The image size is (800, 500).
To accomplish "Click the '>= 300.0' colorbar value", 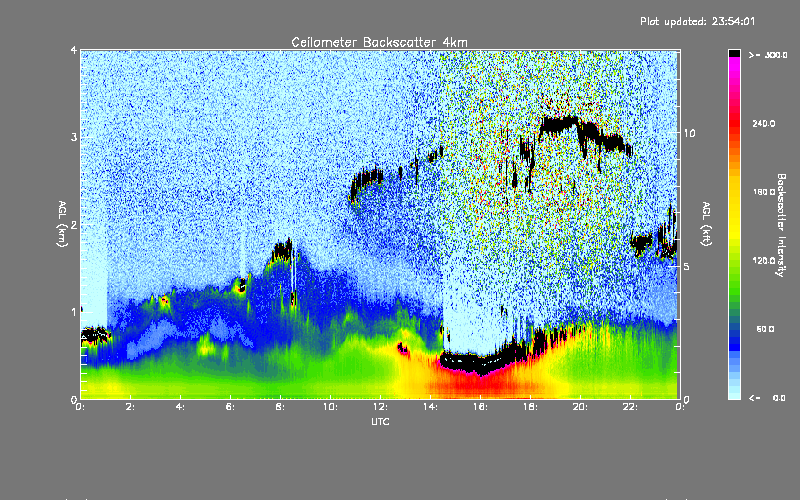I will point(768,55).
